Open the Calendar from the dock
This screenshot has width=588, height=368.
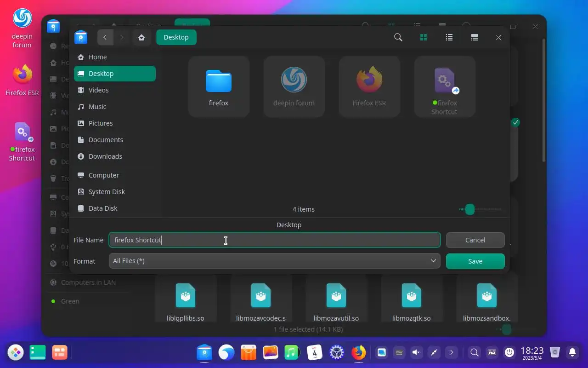click(315, 353)
